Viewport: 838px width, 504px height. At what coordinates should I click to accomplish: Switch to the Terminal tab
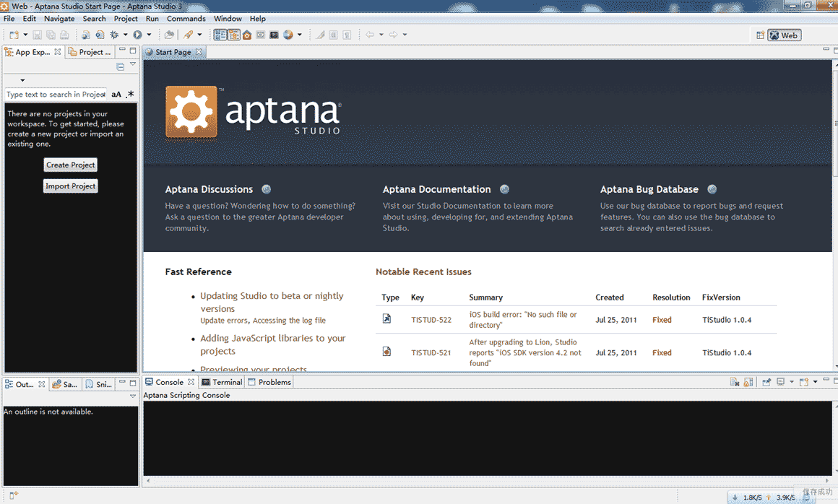click(x=222, y=382)
